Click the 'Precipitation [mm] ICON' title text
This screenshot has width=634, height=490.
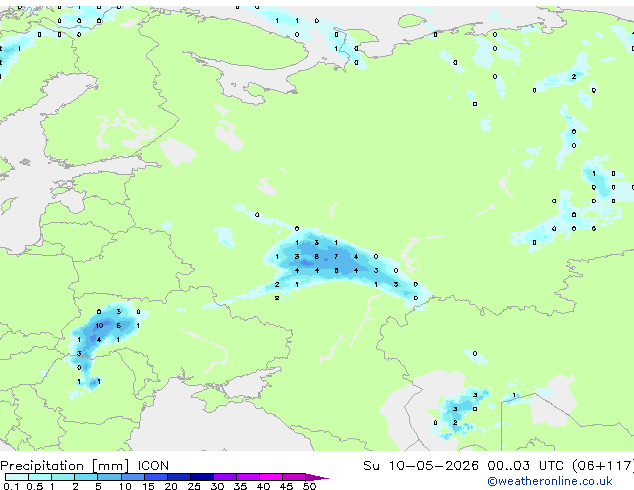(x=85, y=466)
